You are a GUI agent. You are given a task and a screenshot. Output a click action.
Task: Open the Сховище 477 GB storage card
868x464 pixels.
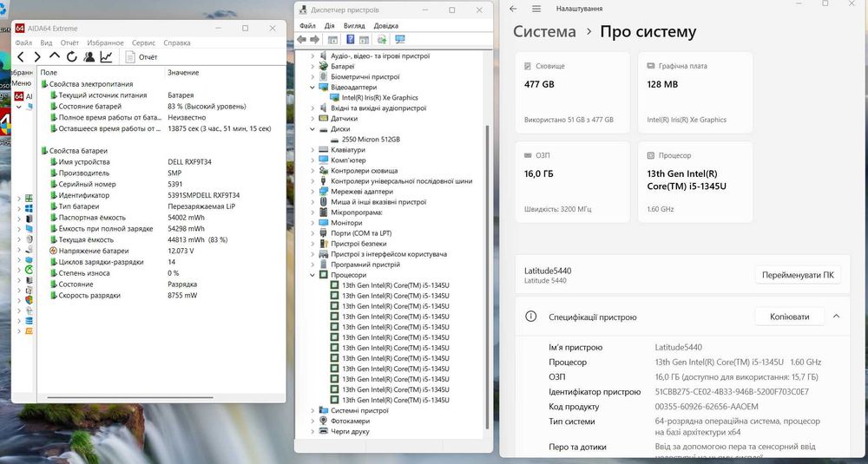coord(572,92)
